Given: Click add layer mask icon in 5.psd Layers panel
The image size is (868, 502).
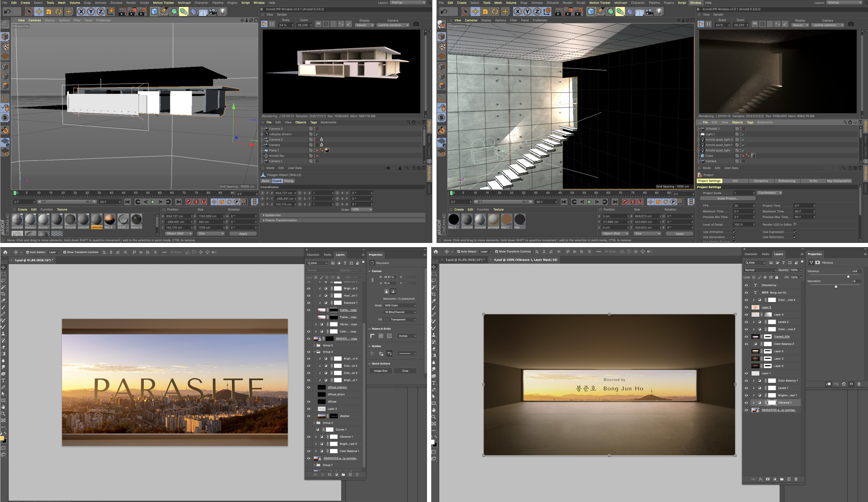Looking at the screenshot, I should click(329, 474).
